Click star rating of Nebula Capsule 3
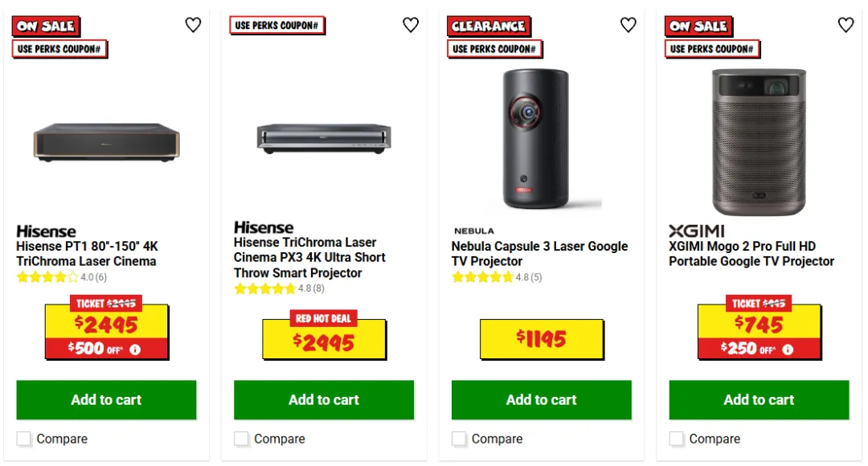Image resolution: width=868 pixels, height=466 pixels. click(483, 277)
